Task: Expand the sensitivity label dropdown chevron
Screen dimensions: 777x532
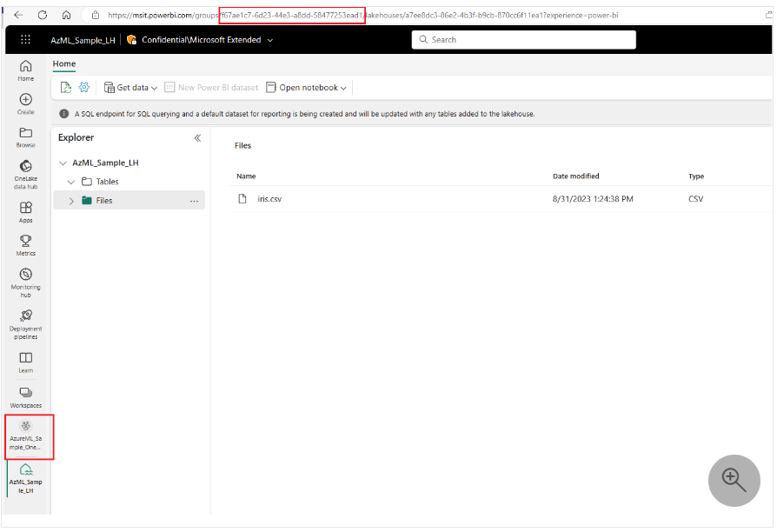Action: click(x=270, y=40)
